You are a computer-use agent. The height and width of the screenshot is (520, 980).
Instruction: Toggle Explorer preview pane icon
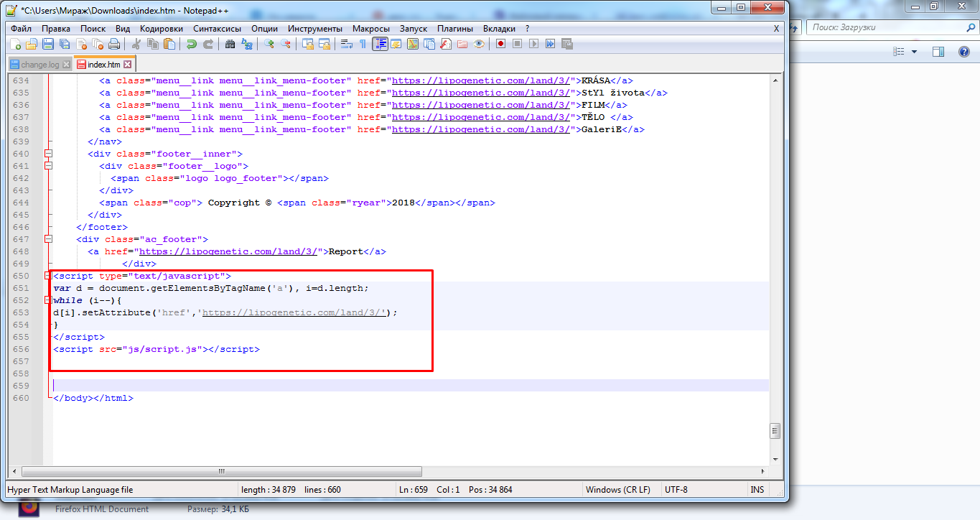938,52
